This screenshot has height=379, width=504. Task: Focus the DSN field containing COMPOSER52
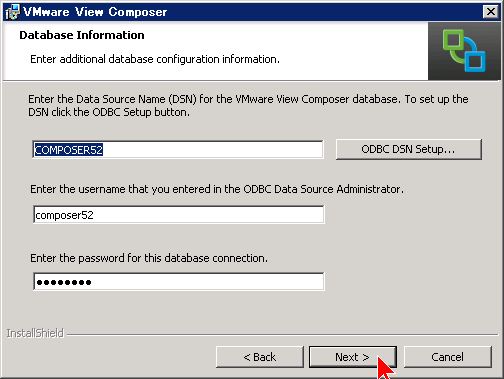[x=178, y=150]
